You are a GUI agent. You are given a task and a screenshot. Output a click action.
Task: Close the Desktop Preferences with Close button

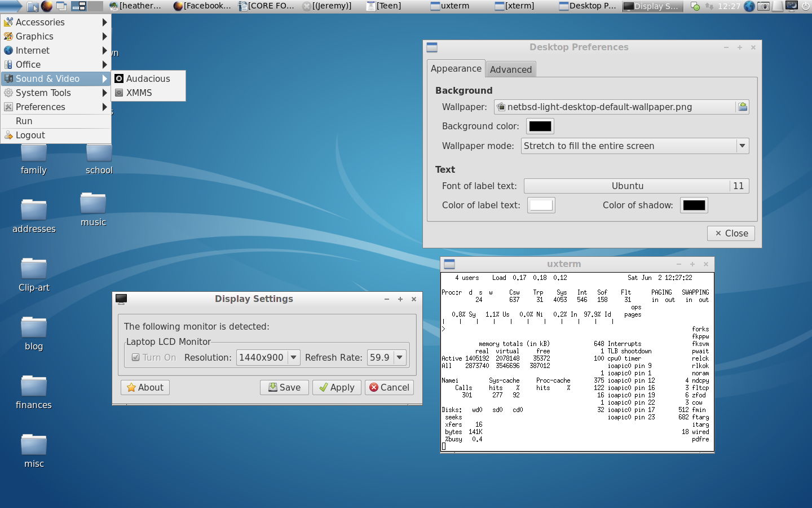731,233
